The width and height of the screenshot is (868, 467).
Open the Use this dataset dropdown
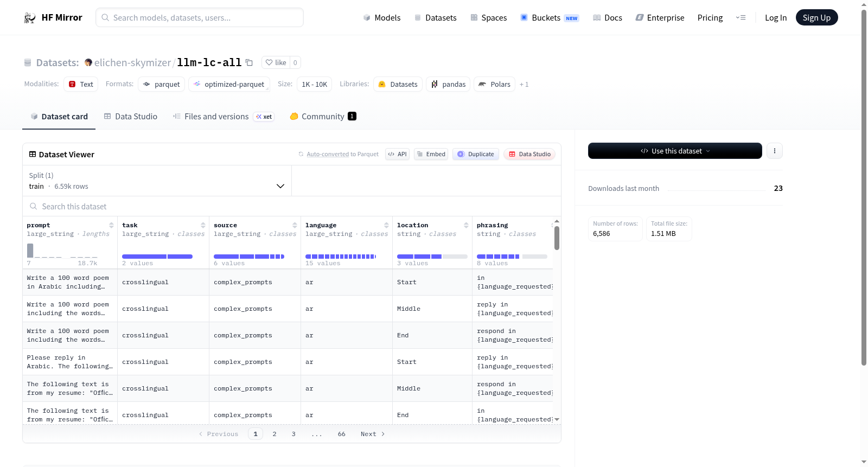pyautogui.click(x=675, y=151)
